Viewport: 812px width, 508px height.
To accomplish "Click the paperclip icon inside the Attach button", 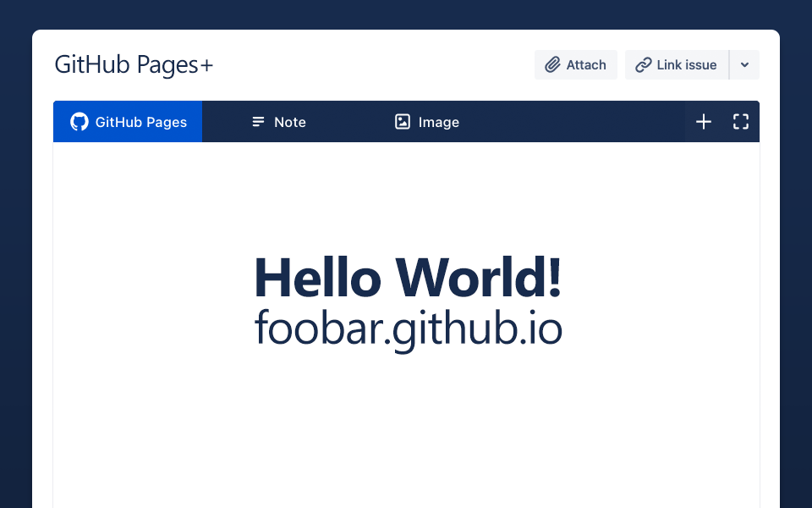I will pos(553,64).
